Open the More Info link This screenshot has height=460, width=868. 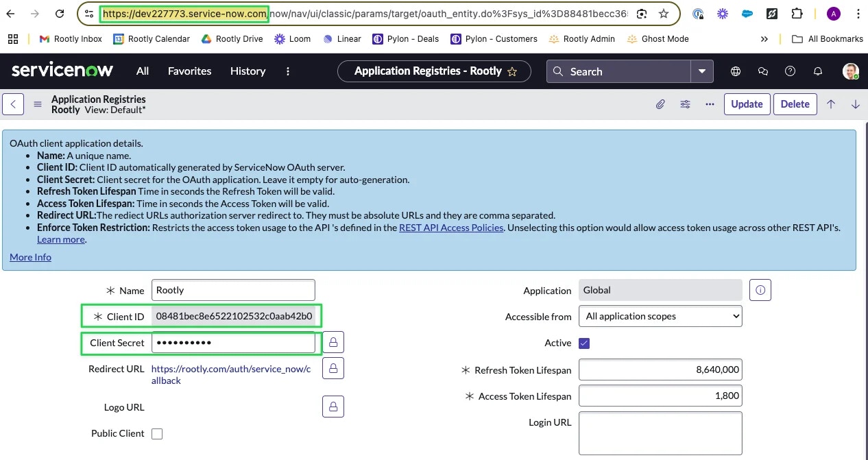(30, 257)
